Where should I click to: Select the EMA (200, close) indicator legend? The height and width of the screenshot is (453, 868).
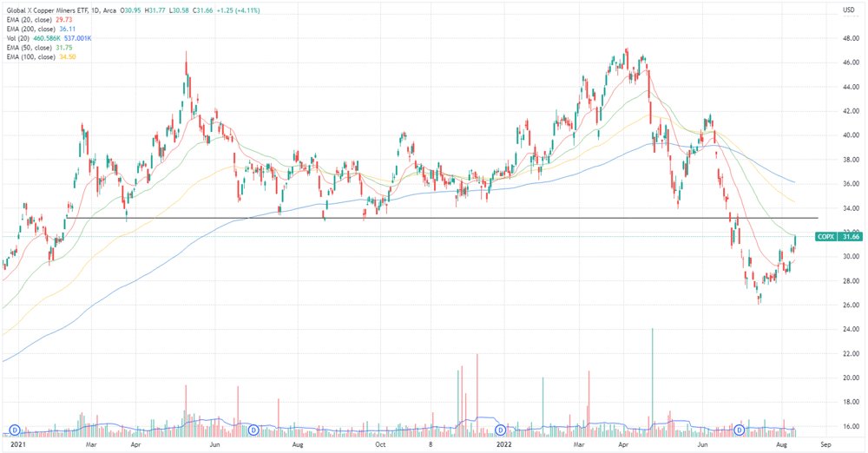pos(30,29)
